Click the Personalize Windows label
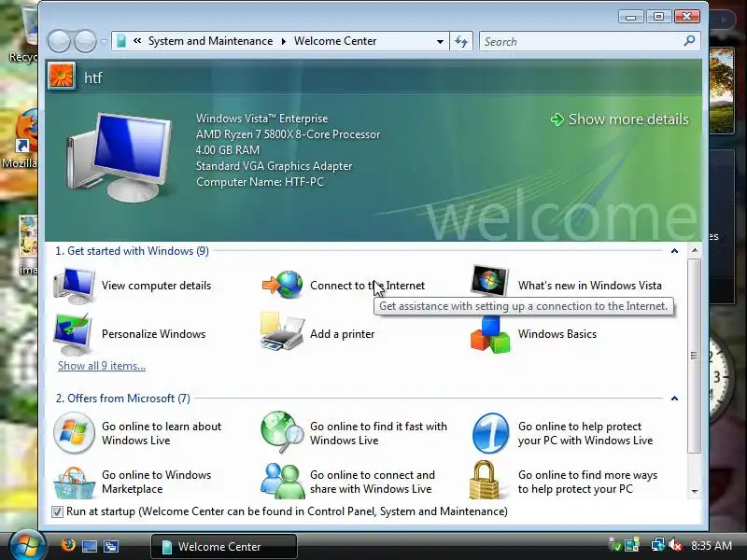The height and width of the screenshot is (560, 747). (153, 334)
